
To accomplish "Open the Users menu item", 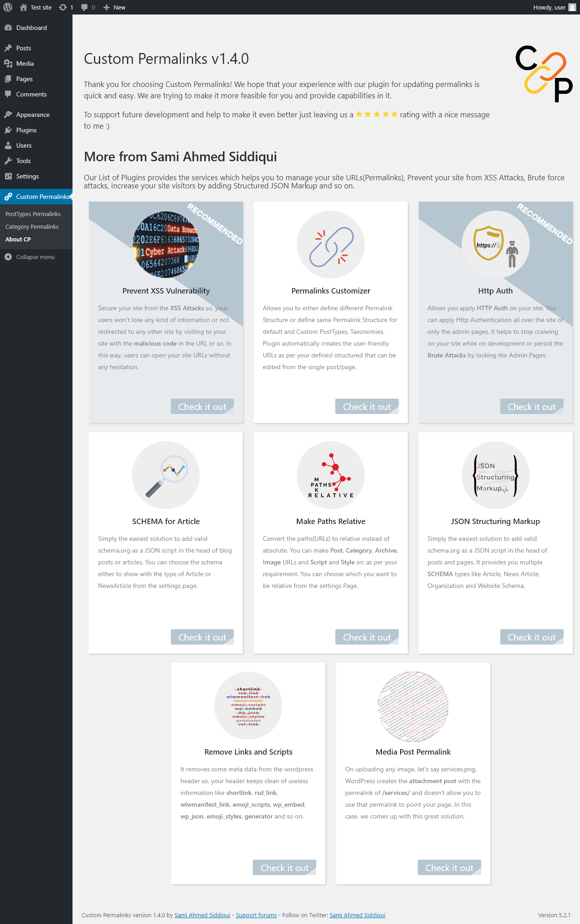I will click(x=36, y=145).
